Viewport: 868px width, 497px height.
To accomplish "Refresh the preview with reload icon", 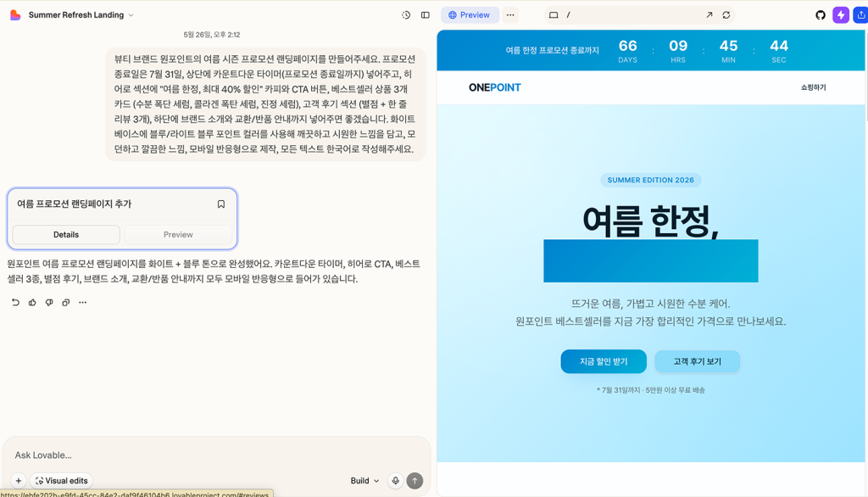I will (x=726, y=15).
